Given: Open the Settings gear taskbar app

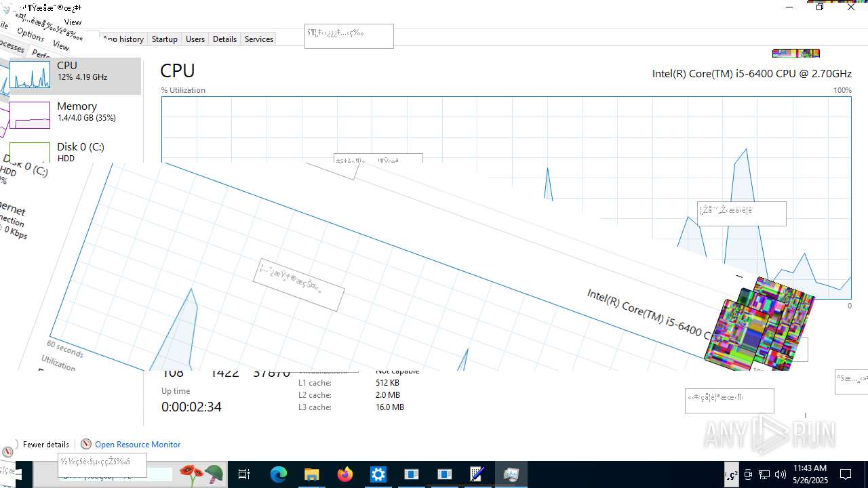Looking at the screenshot, I should coord(378,474).
